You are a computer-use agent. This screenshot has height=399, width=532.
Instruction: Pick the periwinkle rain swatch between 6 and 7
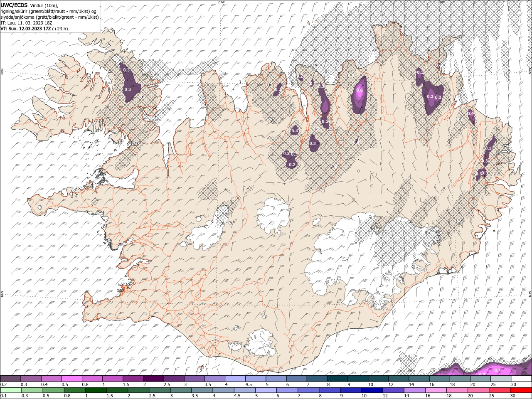click(x=287, y=390)
